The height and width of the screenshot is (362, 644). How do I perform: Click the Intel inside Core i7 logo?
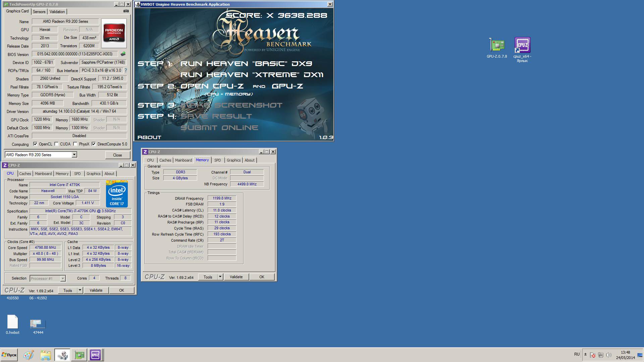click(x=117, y=194)
